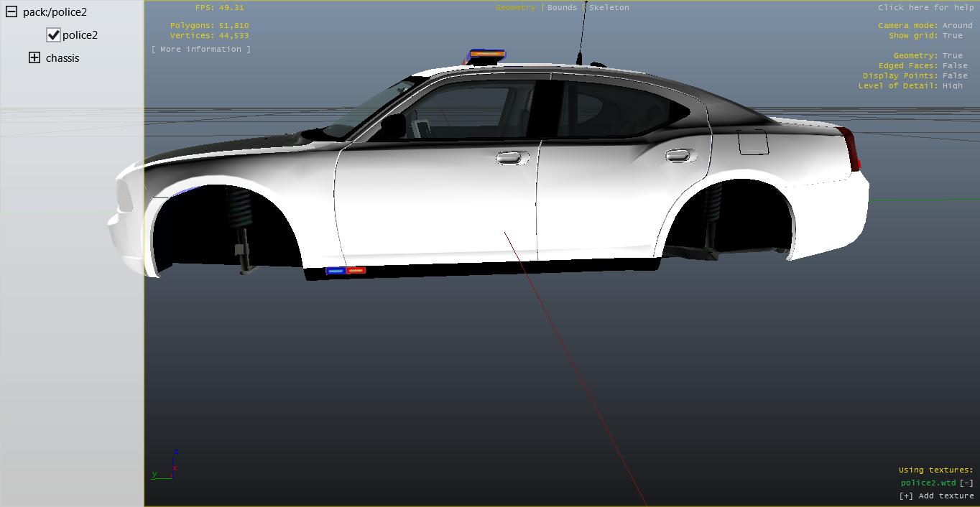Switch to the Skeleton view tab
The width and height of the screenshot is (980, 507).
click(609, 7)
